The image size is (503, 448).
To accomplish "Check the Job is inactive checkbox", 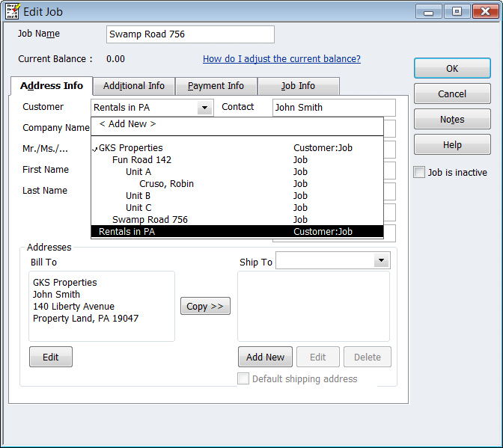I will point(420,173).
